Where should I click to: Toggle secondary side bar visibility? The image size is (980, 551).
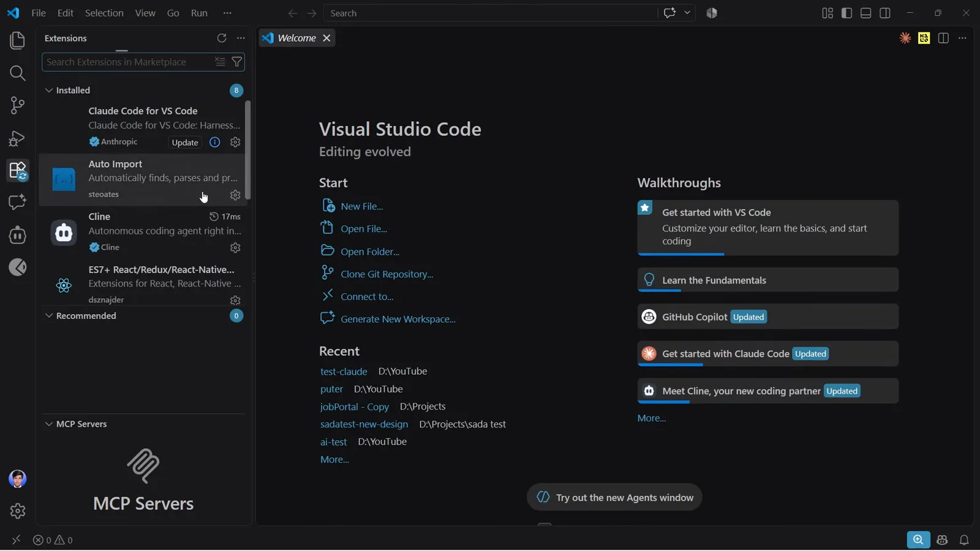pyautogui.click(x=885, y=13)
